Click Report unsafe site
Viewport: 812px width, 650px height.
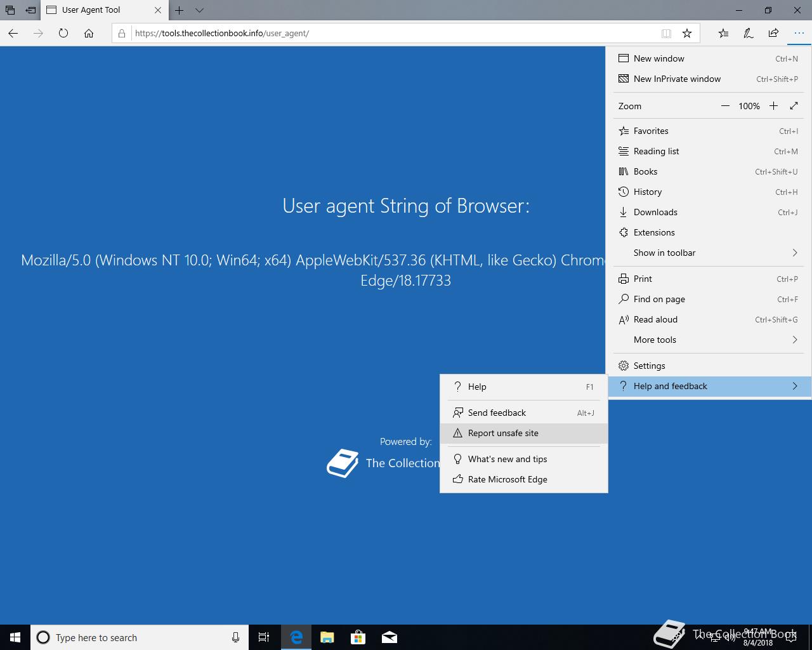pos(524,433)
